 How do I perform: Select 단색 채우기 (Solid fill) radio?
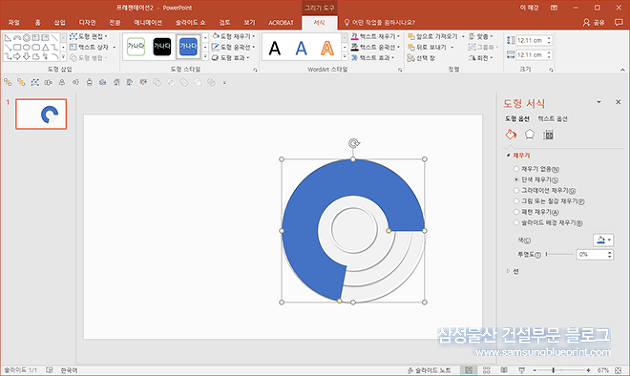516,180
